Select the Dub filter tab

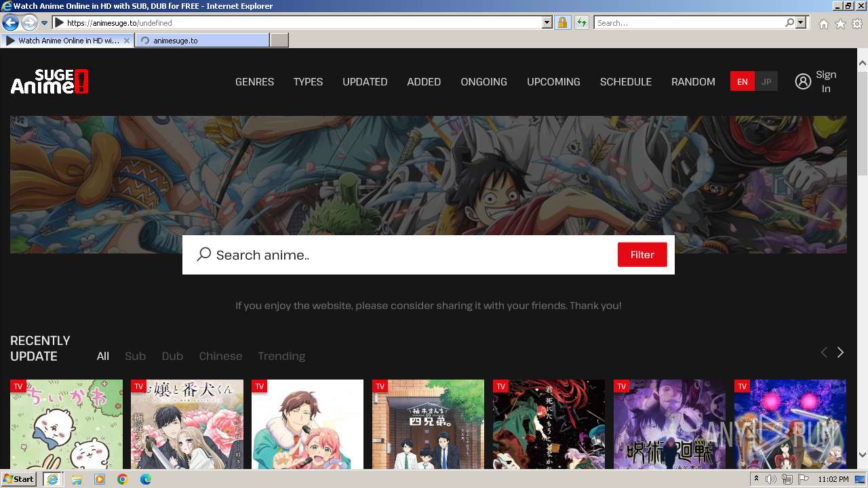click(172, 356)
